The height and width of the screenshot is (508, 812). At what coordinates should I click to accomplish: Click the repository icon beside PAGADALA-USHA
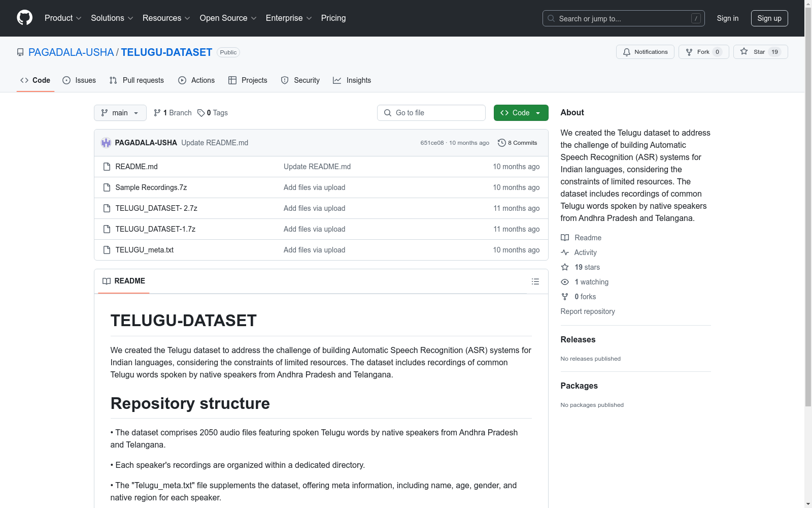pos(20,52)
